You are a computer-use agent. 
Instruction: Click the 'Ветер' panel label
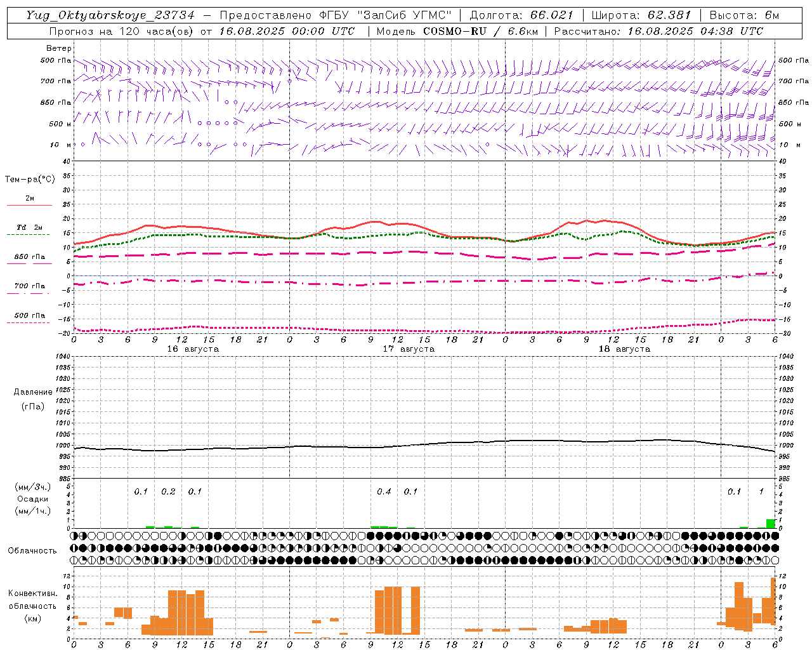(x=59, y=48)
